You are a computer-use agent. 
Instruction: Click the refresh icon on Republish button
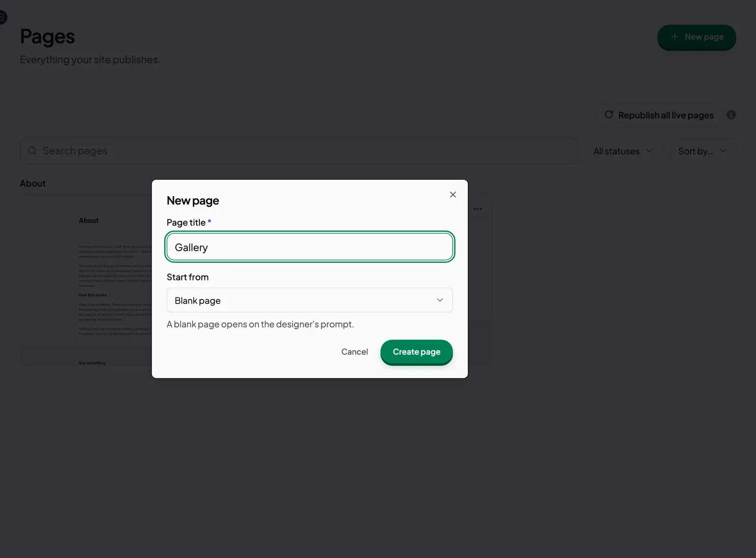(x=609, y=114)
